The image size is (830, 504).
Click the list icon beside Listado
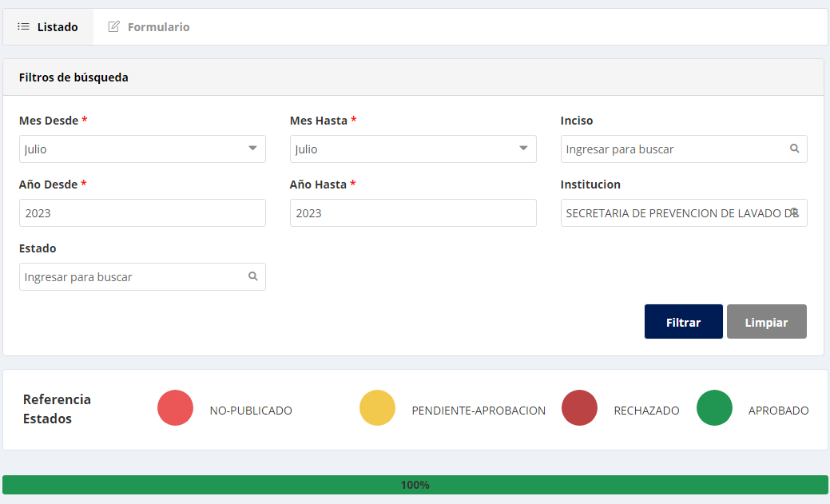pyautogui.click(x=23, y=26)
